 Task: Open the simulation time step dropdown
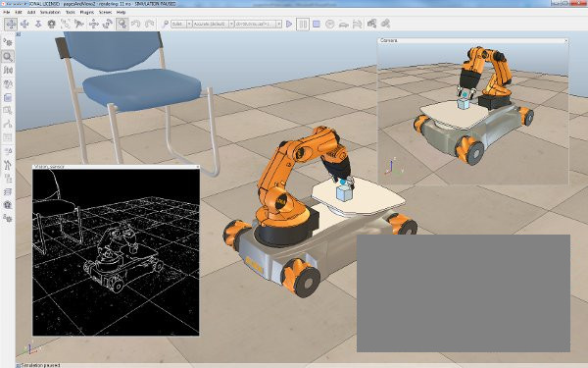coord(259,24)
